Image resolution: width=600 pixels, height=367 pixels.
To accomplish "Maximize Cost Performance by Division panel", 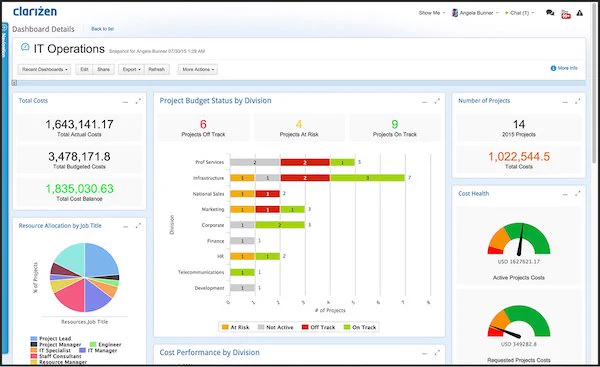I will point(437,353).
